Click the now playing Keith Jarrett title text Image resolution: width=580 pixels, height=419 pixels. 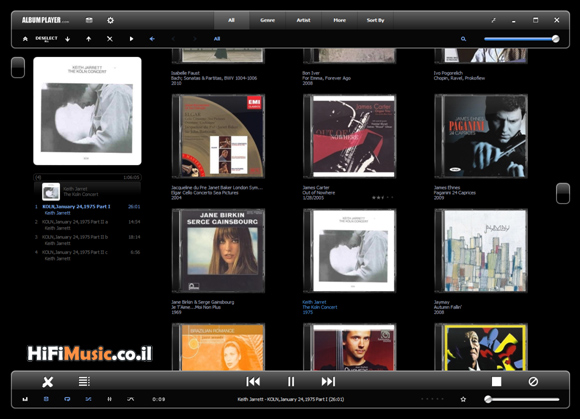click(291, 399)
